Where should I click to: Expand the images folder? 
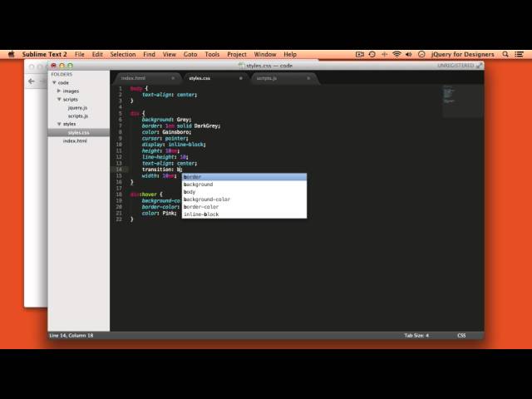59,91
